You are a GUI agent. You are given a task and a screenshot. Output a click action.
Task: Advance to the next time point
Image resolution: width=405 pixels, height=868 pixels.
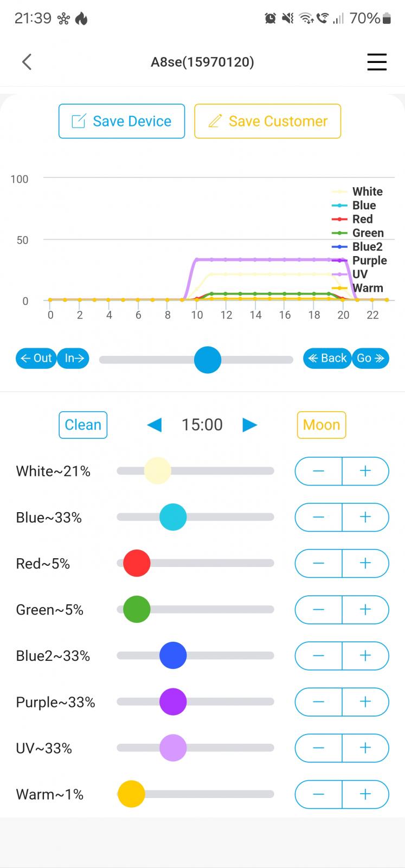pos(249,425)
